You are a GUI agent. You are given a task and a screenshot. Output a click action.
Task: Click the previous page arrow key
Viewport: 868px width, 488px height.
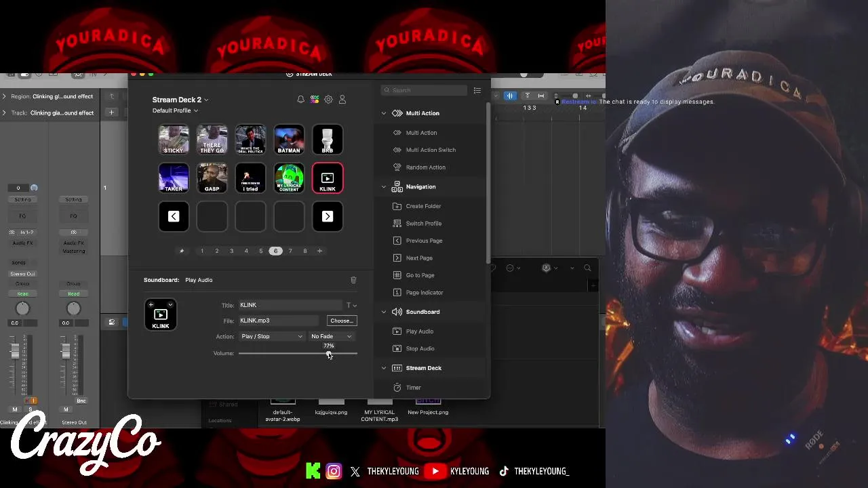174,216
